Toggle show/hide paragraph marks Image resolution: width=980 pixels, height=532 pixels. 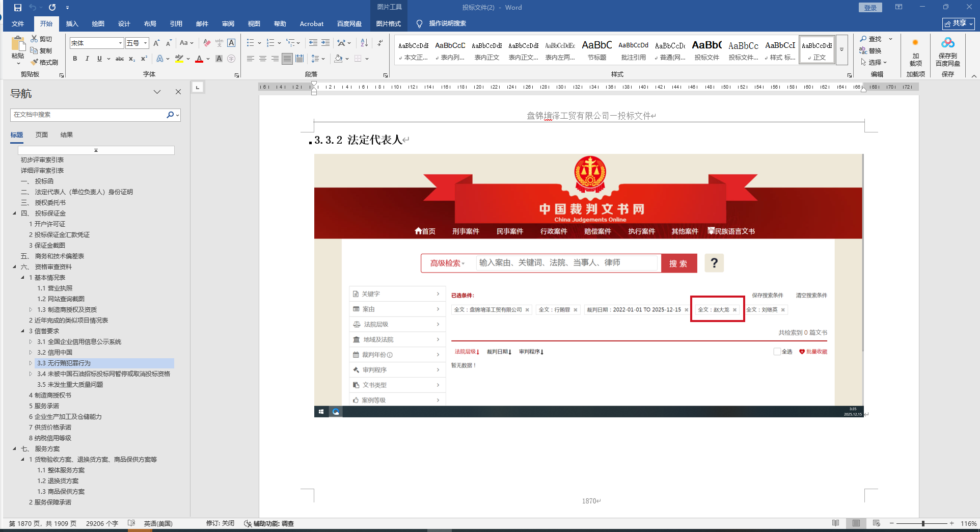(x=380, y=43)
